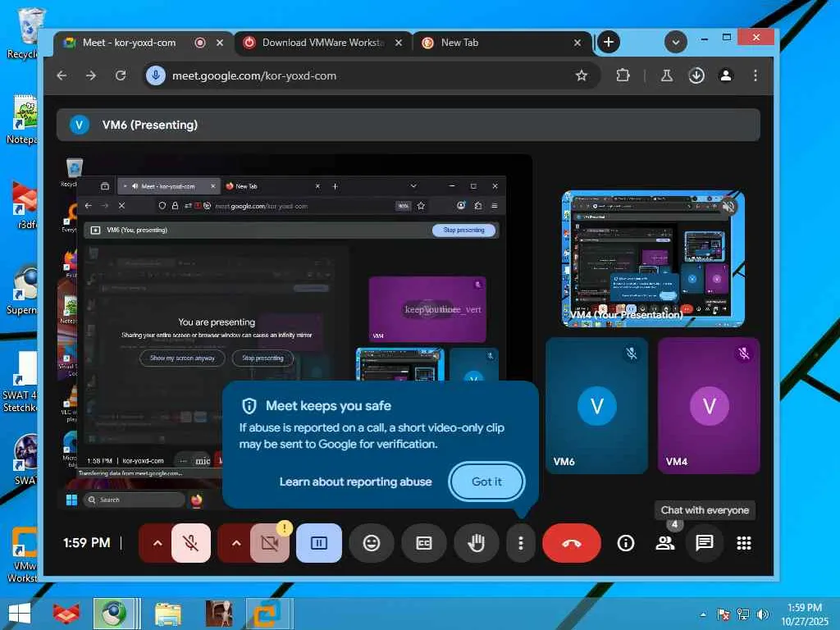Open the tab search dropdown
Image resolution: width=840 pixels, height=630 pixels.
(676, 43)
